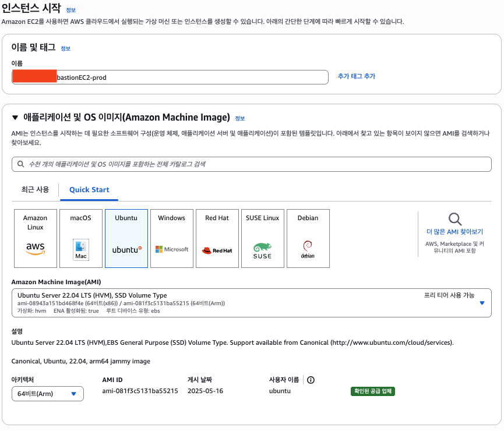Switch to the Quick Start tab
This screenshot has width=504, height=431.
(89, 190)
